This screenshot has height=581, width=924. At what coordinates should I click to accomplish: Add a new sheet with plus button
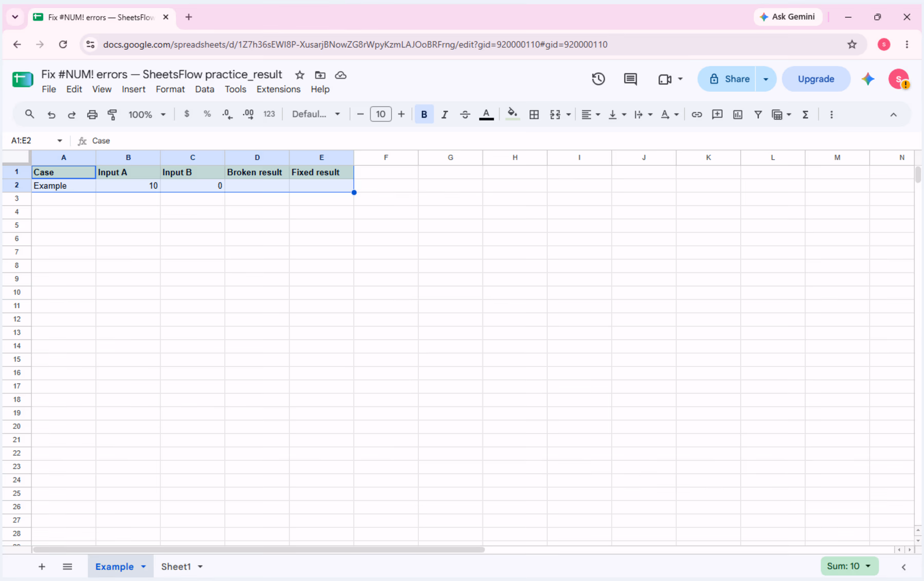coord(42,567)
